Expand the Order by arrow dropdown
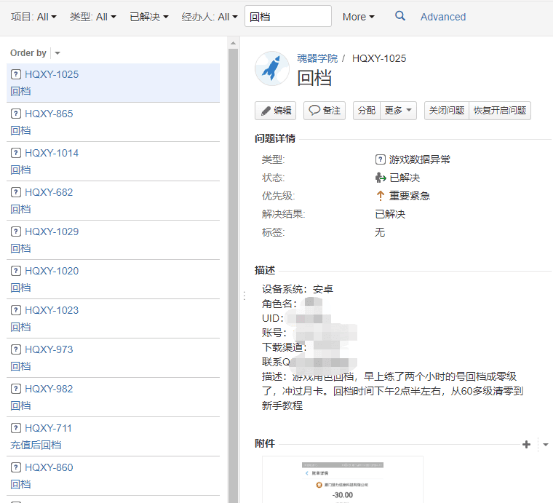Screen dimensions: 553x503 [x=57, y=53]
